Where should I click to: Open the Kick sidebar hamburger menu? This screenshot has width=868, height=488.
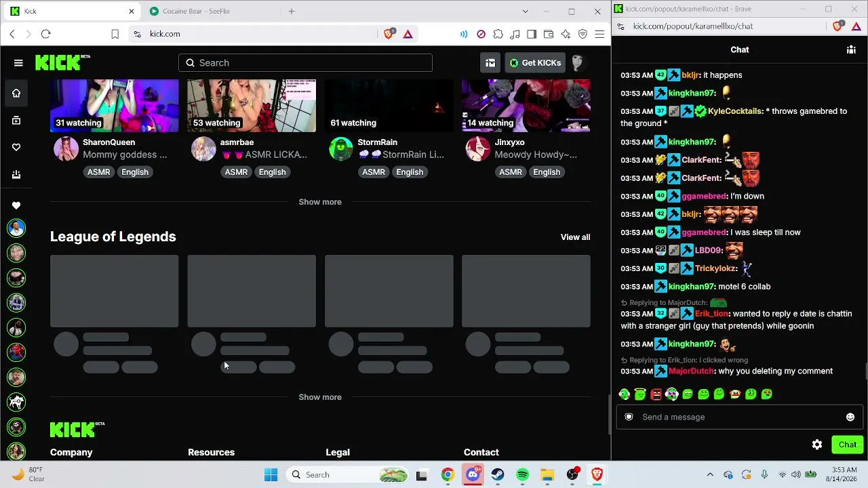coord(18,63)
